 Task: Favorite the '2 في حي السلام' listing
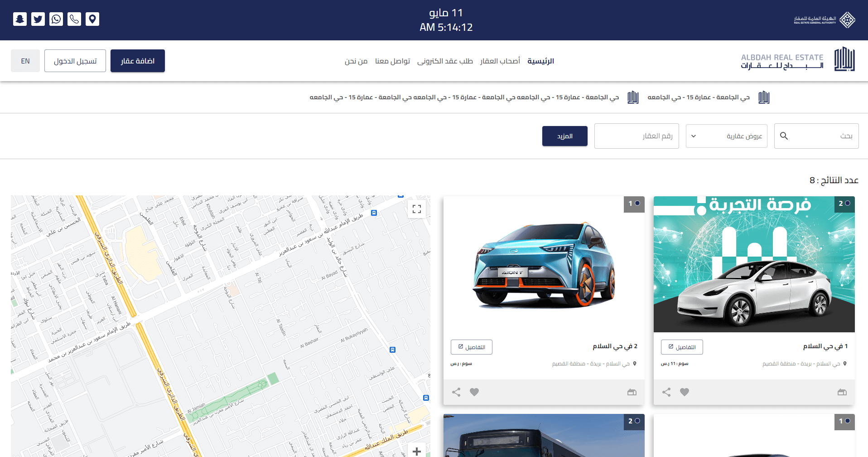click(474, 392)
